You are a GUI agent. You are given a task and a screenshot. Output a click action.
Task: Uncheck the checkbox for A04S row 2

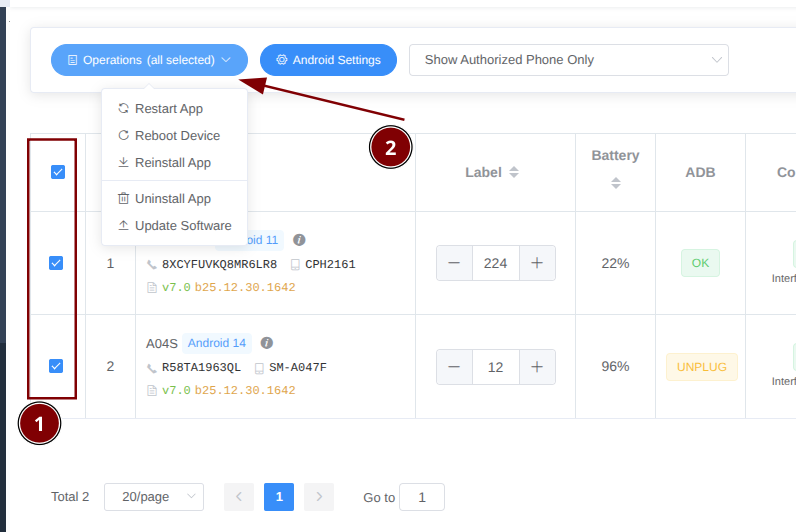56,366
